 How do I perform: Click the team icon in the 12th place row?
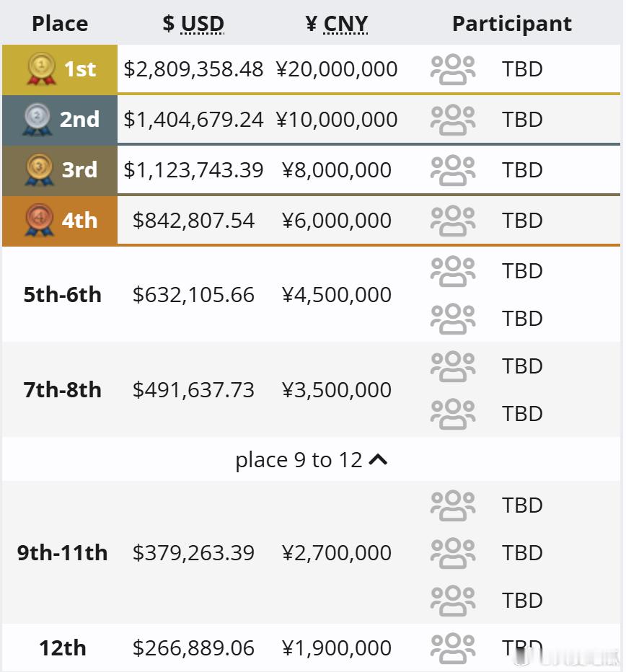[x=453, y=648]
